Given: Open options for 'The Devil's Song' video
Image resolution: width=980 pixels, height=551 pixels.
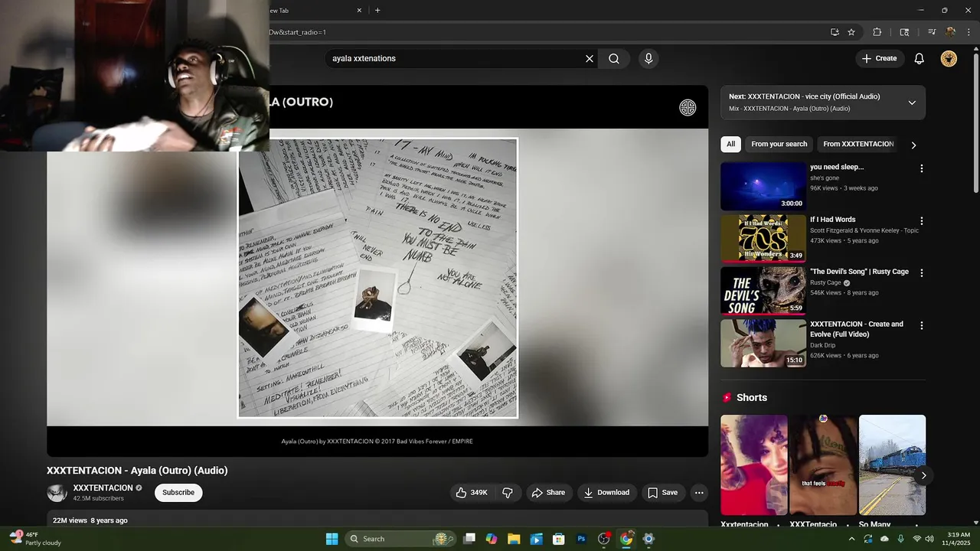Looking at the screenshot, I should tap(922, 273).
